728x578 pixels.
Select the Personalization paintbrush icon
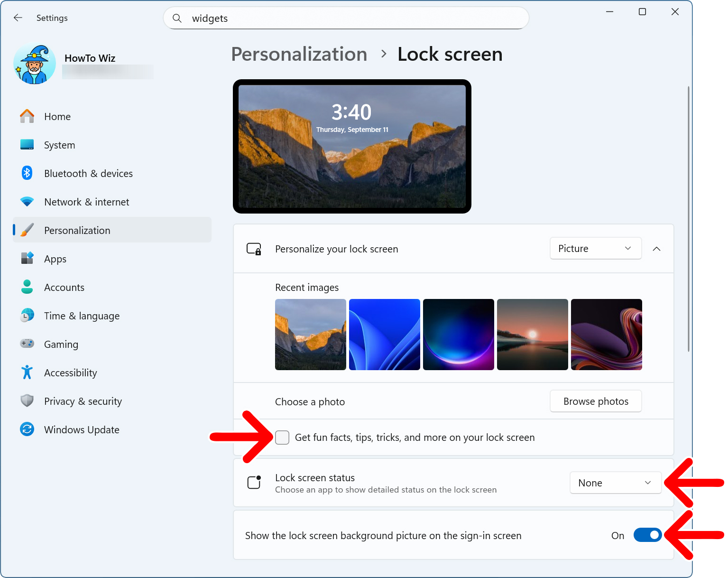(x=27, y=230)
